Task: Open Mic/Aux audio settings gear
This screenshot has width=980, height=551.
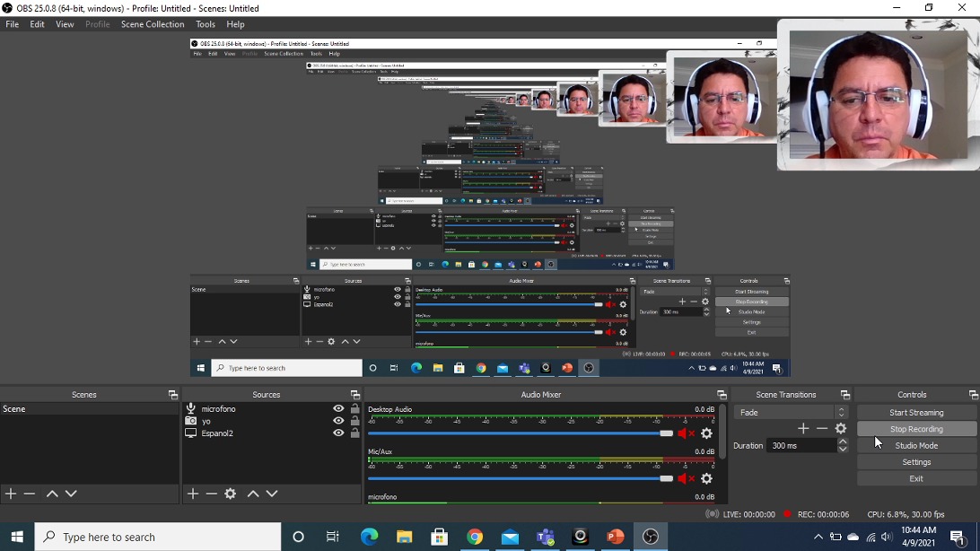Action: (706, 478)
